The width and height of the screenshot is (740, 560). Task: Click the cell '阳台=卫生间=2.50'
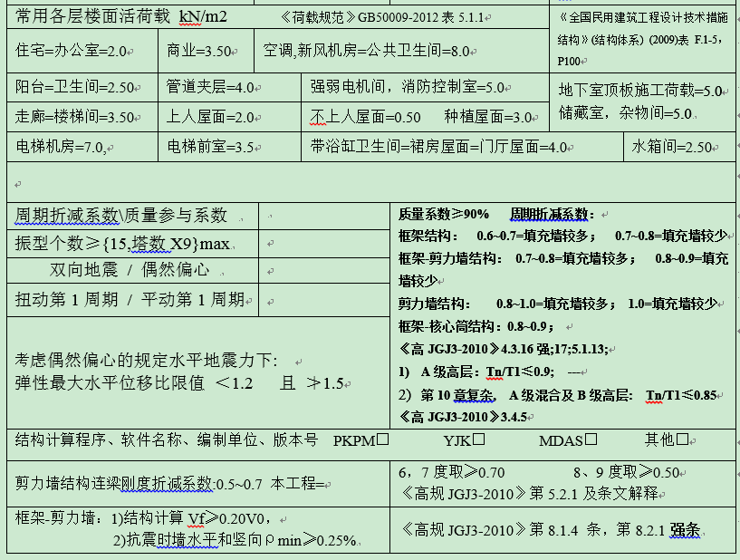[82, 87]
